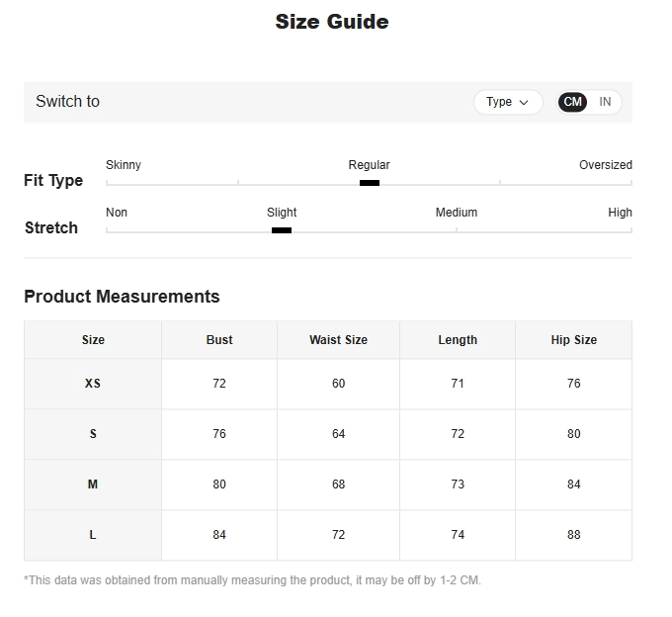
Task: Click the Oversized fit label
Action: pyautogui.click(x=605, y=165)
